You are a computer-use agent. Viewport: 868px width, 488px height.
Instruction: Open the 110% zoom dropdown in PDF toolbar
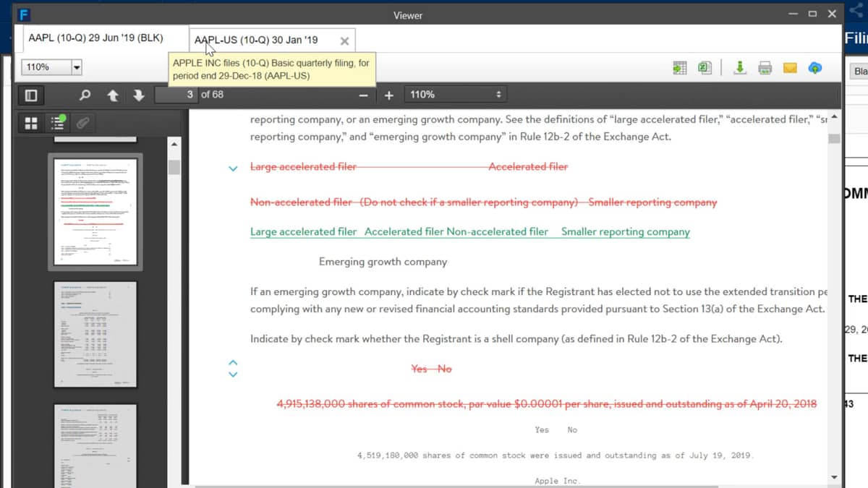click(x=455, y=95)
